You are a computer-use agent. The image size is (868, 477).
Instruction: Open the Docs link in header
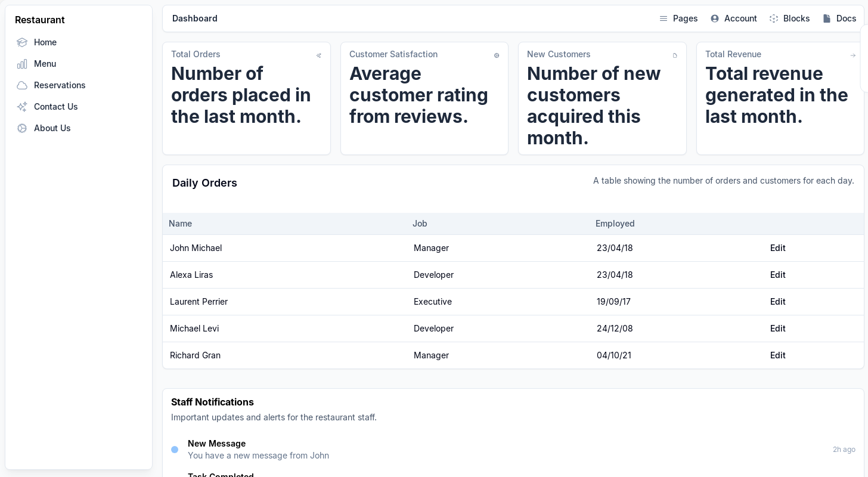pos(839,18)
